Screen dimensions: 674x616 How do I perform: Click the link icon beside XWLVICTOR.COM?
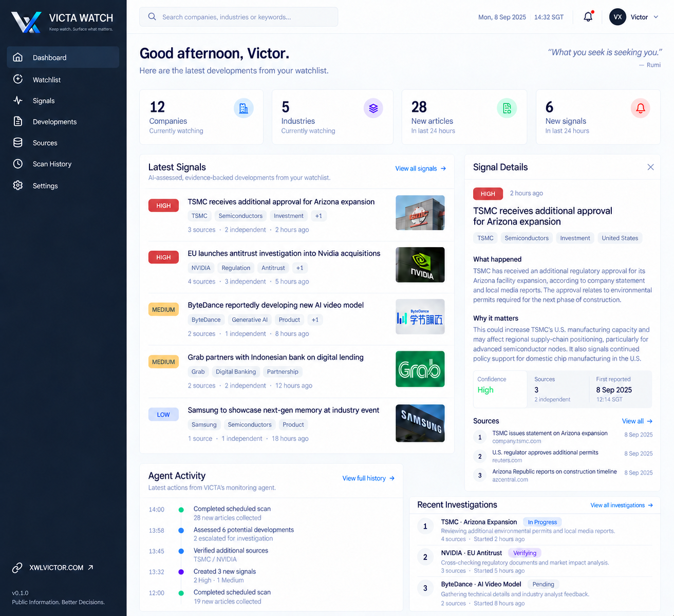click(x=17, y=568)
